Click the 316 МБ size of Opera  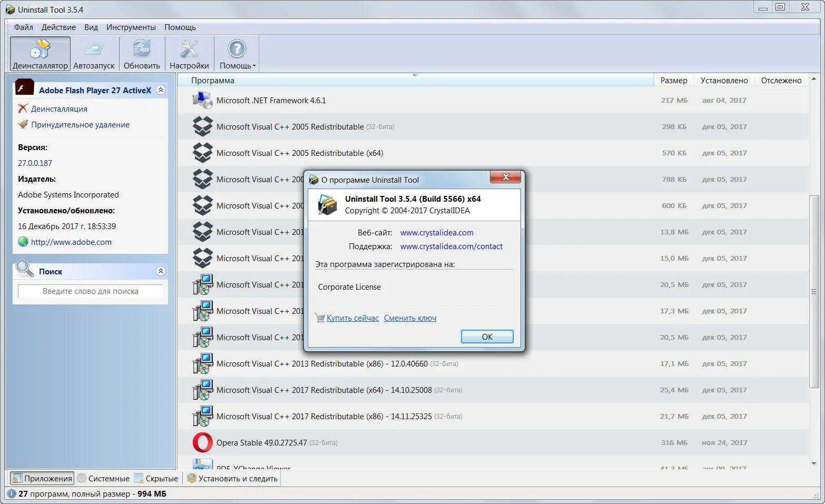click(674, 443)
